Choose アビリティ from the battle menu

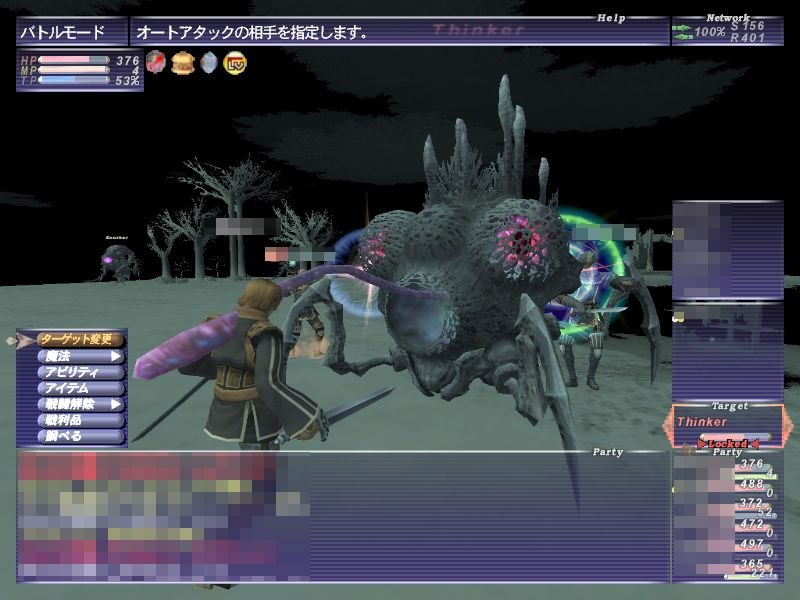click(81, 372)
